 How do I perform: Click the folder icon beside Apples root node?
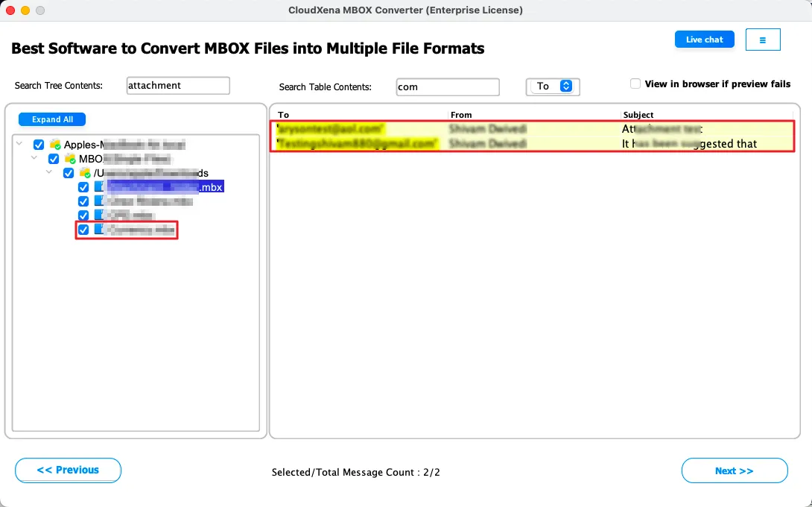54,145
